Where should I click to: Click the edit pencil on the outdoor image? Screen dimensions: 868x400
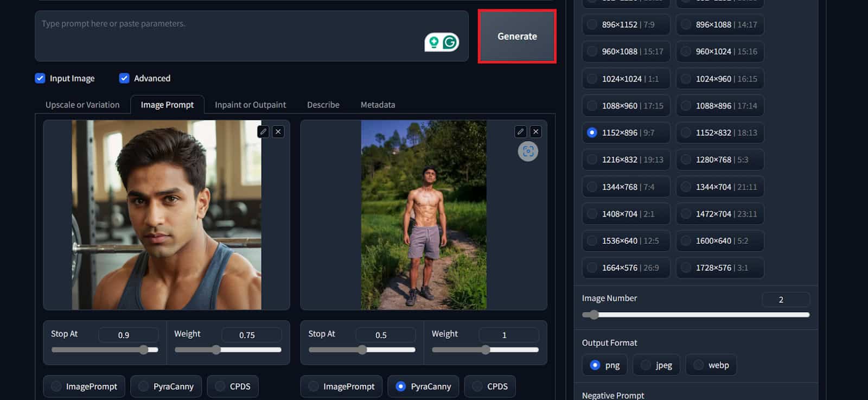coord(520,131)
